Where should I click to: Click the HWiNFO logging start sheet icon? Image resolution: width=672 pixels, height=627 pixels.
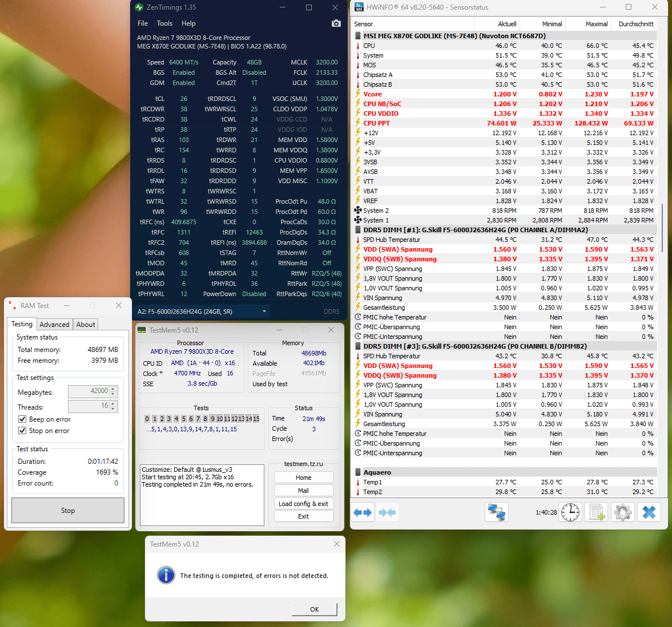[597, 512]
